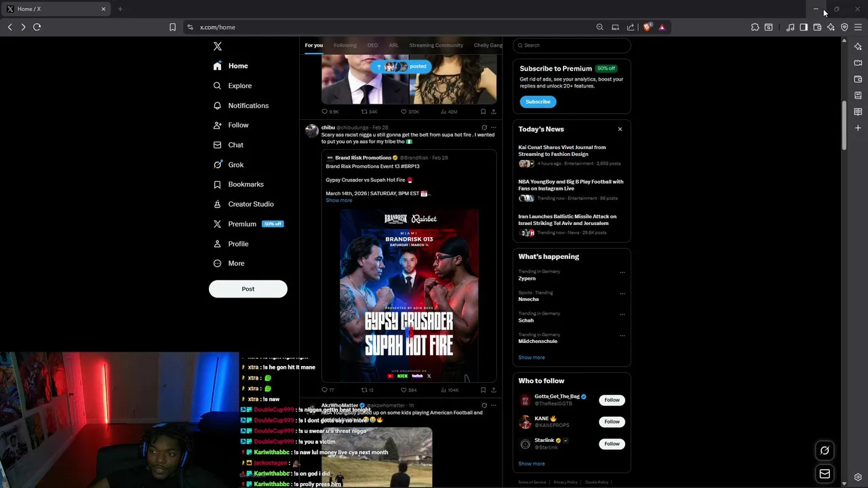The width and height of the screenshot is (868, 488).
Task: Click the X logo in the sidebar
Action: [217, 46]
